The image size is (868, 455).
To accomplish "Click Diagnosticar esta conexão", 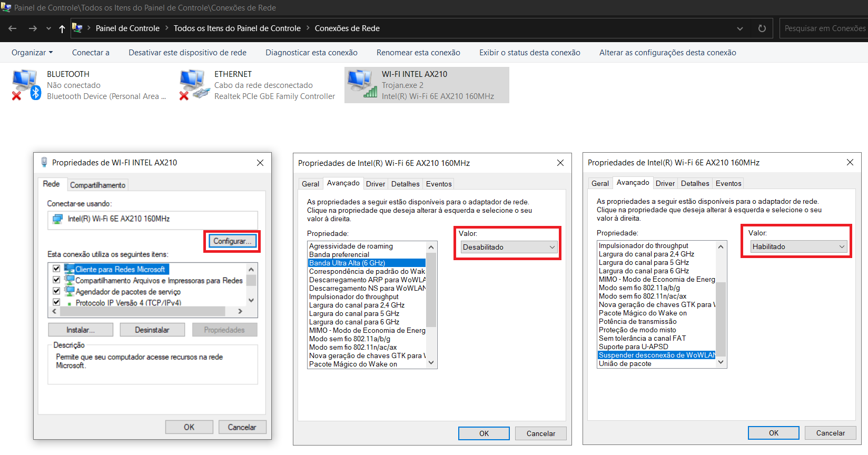I will [x=311, y=53].
